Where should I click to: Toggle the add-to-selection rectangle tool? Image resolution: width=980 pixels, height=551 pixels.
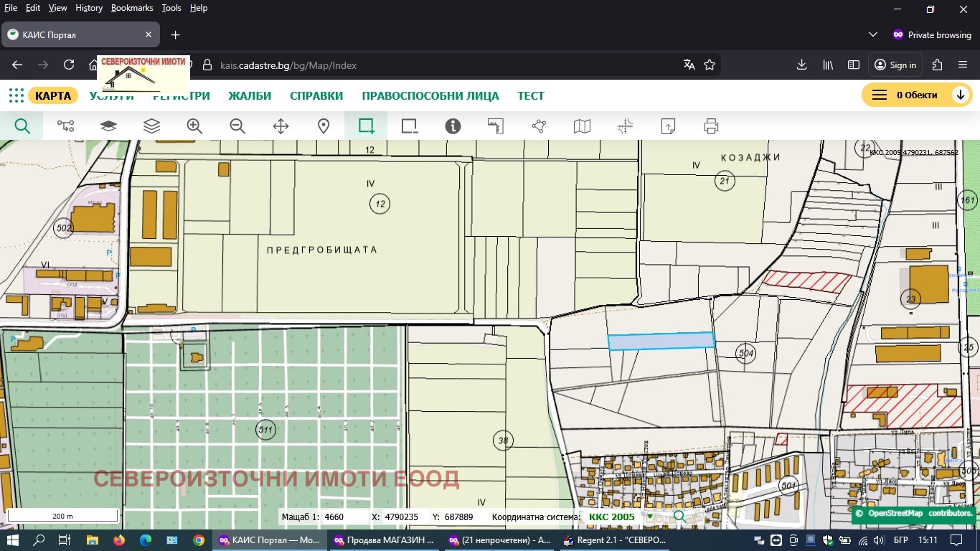pos(367,126)
